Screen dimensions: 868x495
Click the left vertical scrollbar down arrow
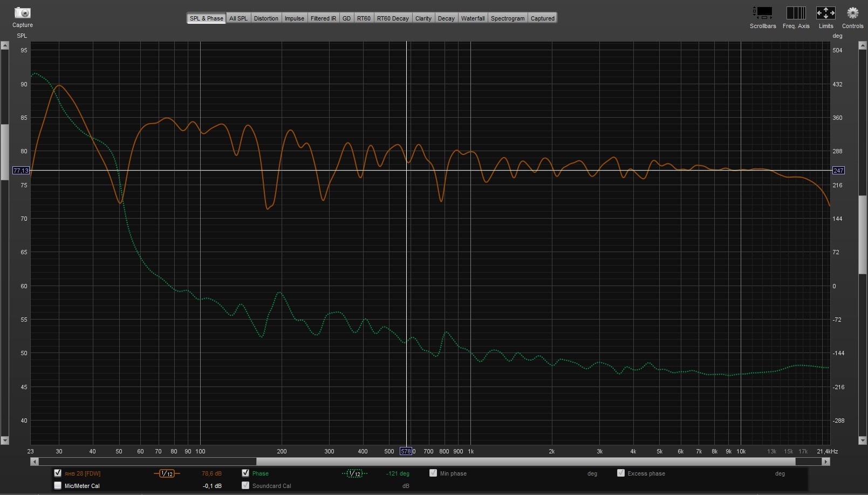pyautogui.click(x=4, y=440)
